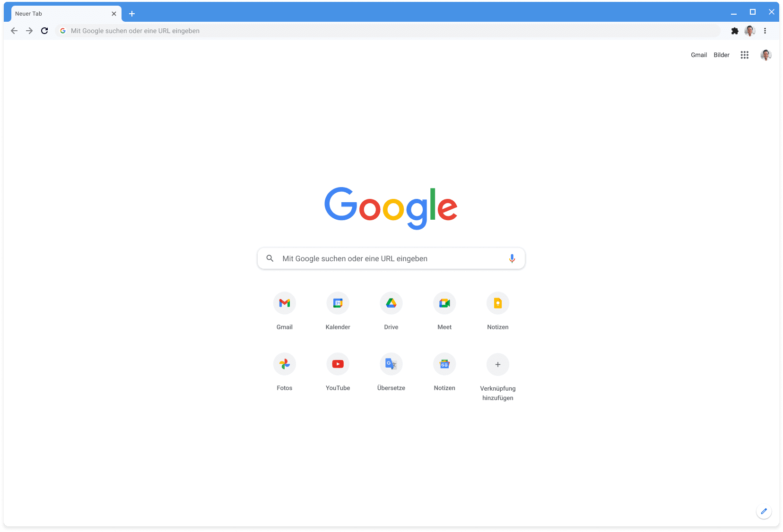
Task: Open the Chrome three-dot menu
Action: (765, 31)
